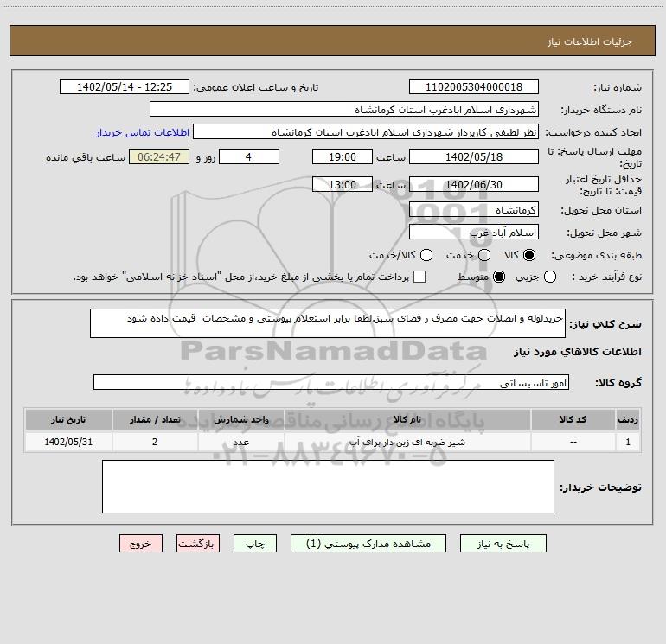Screen dimensions: 666x644
Task: Select the کالا radio button
Action: point(529,255)
